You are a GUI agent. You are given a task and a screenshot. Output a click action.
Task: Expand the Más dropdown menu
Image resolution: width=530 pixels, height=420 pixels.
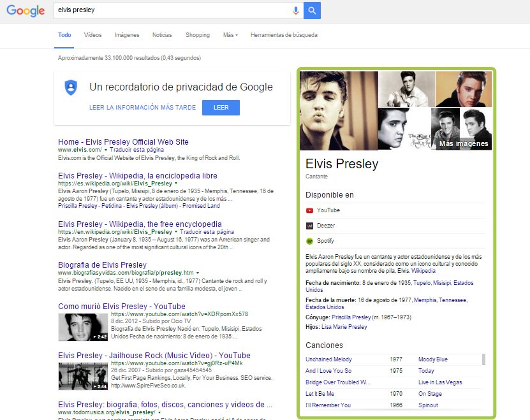tap(230, 35)
